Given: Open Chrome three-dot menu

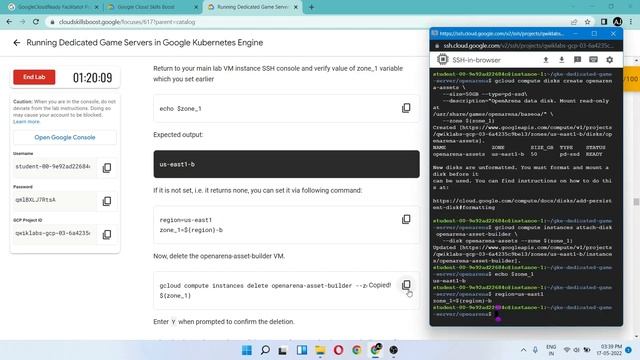Looking at the screenshot, I should click(x=631, y=22).
